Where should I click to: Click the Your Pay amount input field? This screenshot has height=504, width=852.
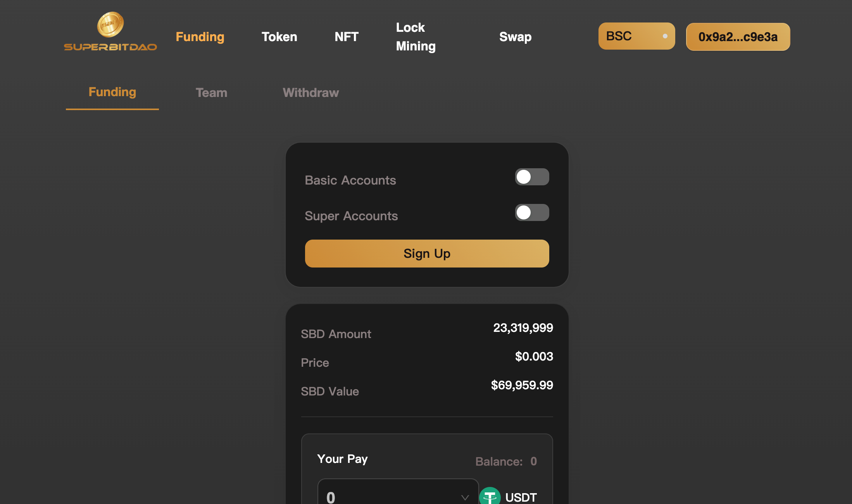[388, 496]
